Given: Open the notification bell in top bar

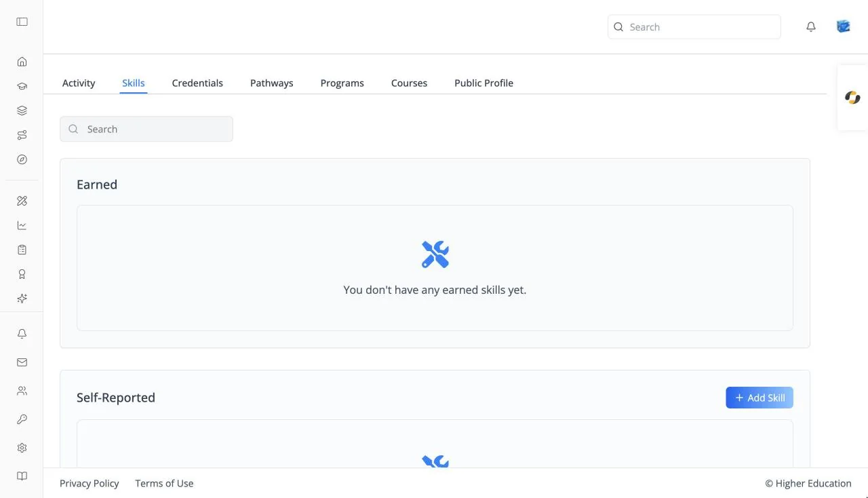Looking at the screenshot, I should 811,27.
